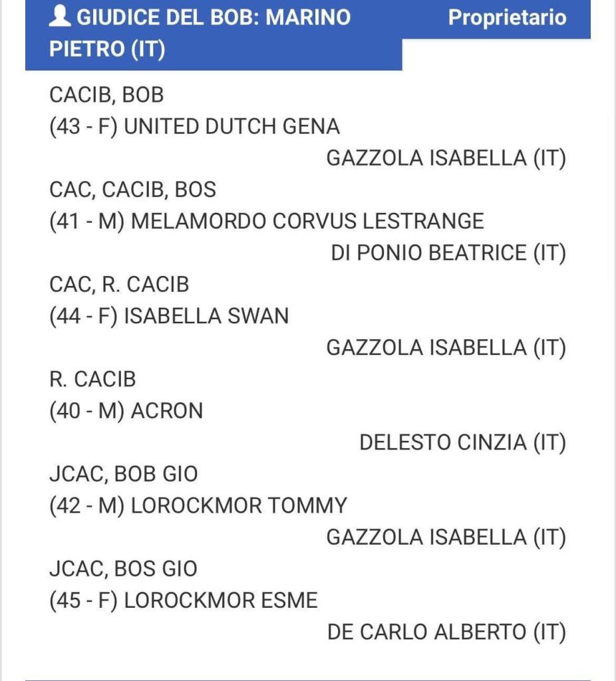The width and height of the screenshot is (616, 681).
Task: Select owner De Carlo Alberto
Action: 446,632
